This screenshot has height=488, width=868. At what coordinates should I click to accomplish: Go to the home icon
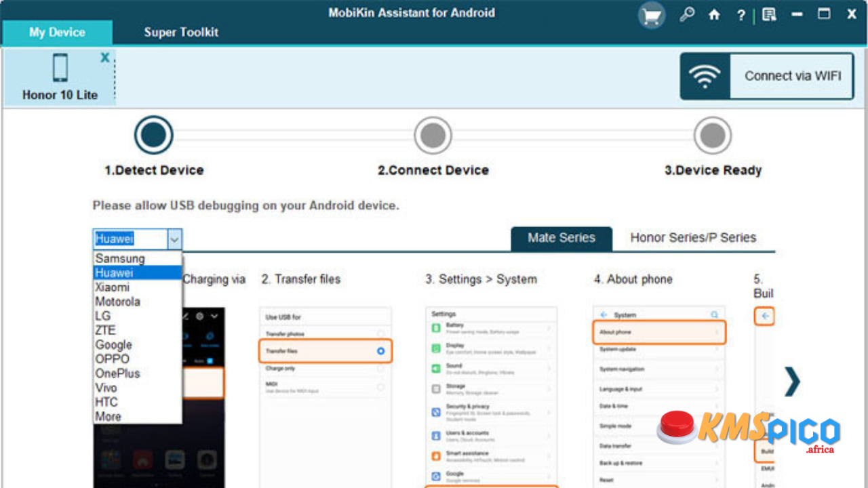[x=714, y=15]
